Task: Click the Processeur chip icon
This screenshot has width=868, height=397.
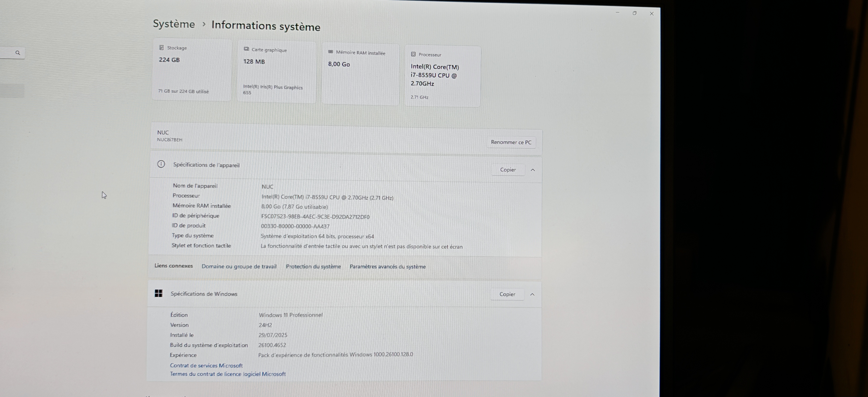Action: click(x=413, y=54)
